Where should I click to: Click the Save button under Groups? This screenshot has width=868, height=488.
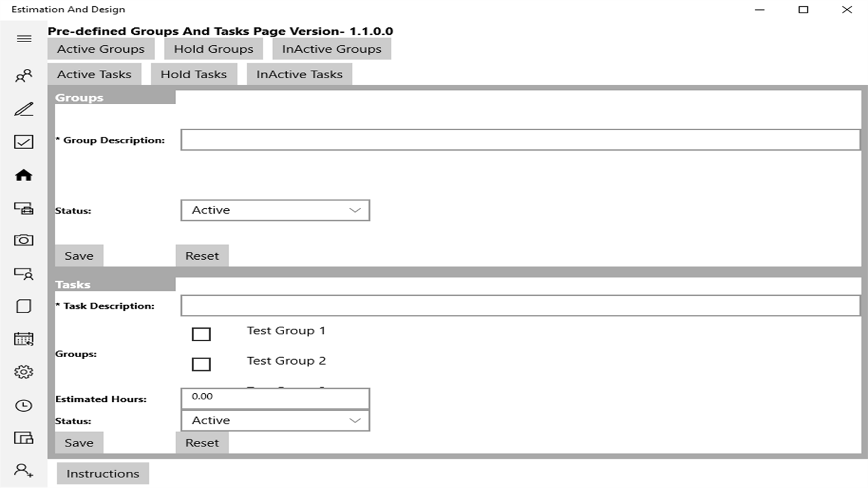coord(79,255)
